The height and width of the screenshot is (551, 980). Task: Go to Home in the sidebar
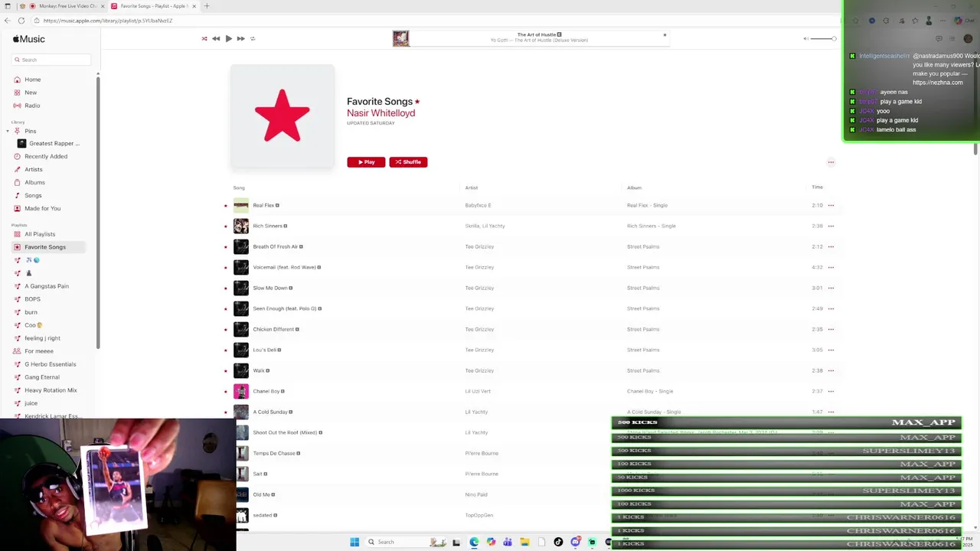(x=32, y=80)
